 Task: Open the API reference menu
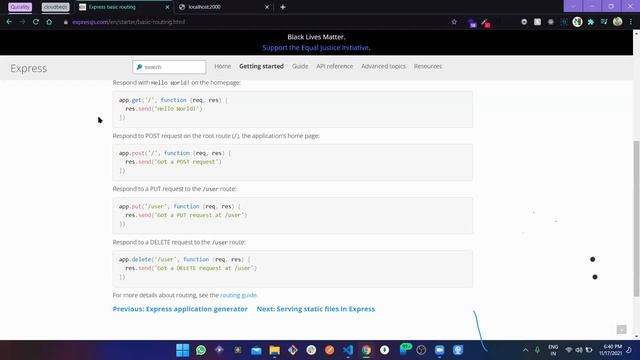[x=334, y=66]
